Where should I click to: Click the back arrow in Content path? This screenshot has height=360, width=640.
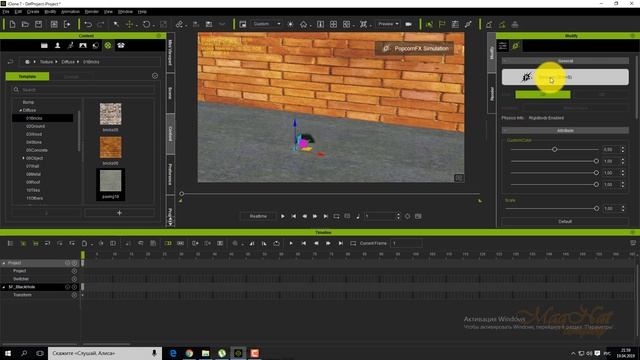[11, 62]
